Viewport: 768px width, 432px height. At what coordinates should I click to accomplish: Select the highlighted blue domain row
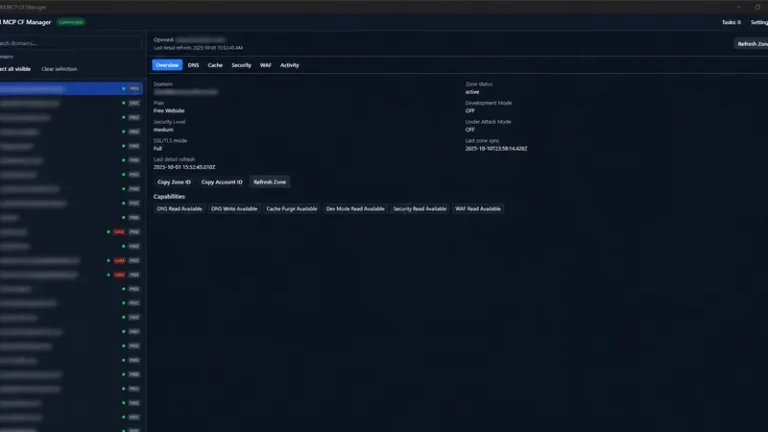71,89
